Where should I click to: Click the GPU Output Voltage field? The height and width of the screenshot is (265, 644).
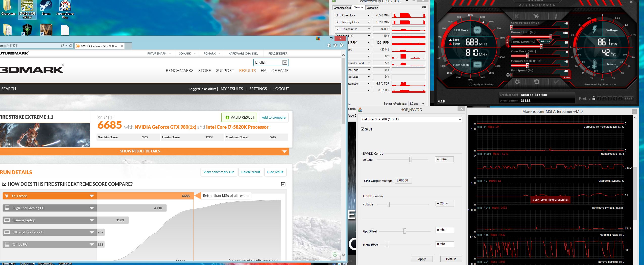403,180
